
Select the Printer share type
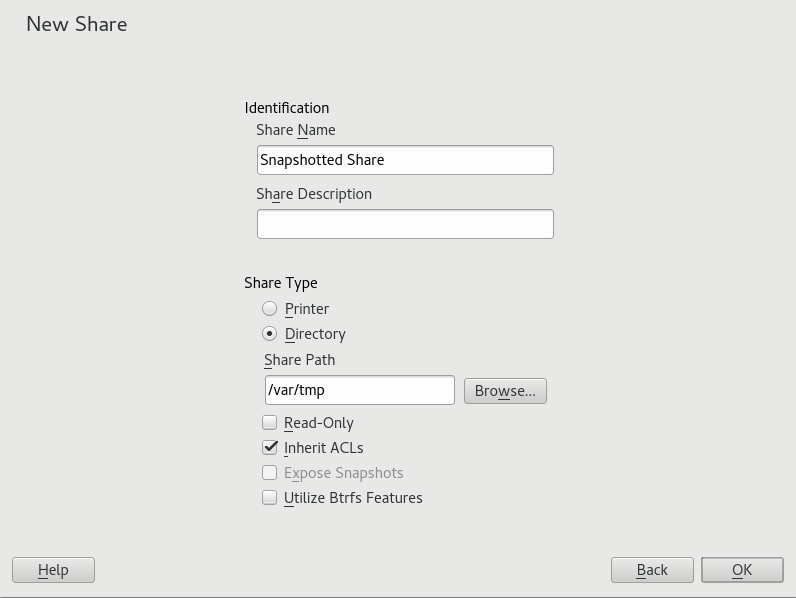(270, 309)
